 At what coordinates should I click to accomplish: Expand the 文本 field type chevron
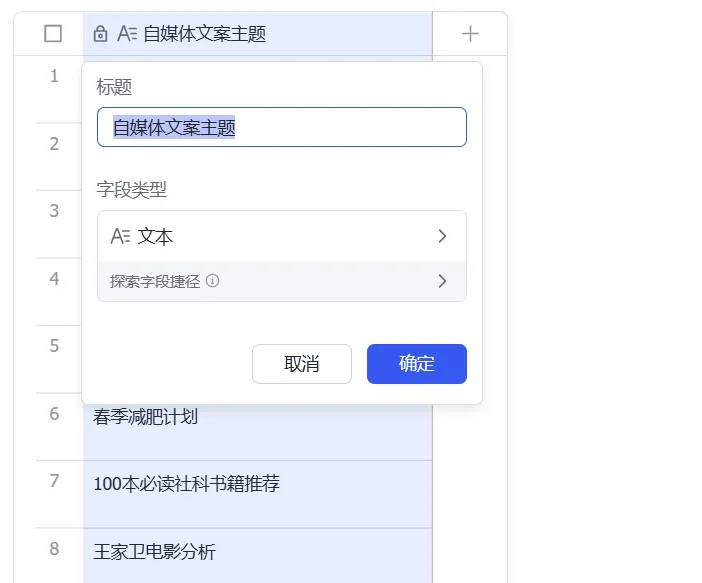coord(442,236)
